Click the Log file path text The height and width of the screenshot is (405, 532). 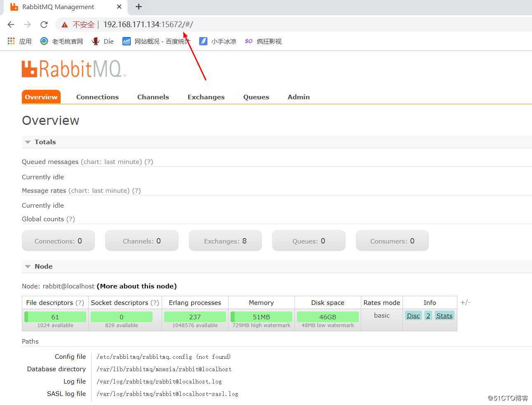(x=159, y=382)
